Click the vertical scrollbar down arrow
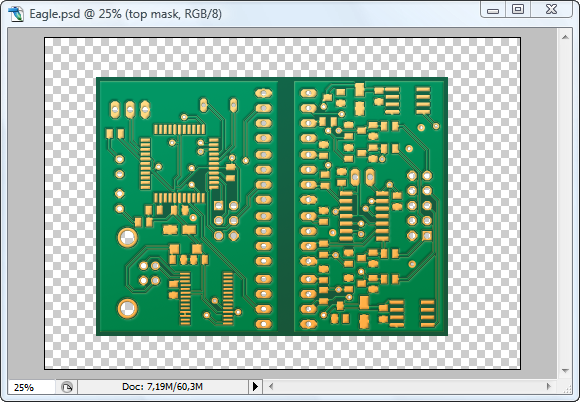The width and height of the screenshot is (580, 402). (x=565, y=371)
